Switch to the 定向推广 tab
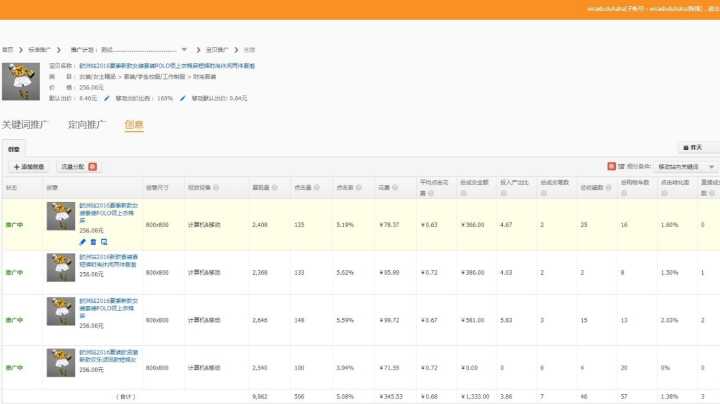 pyautogui.click(x=87, y=125)
